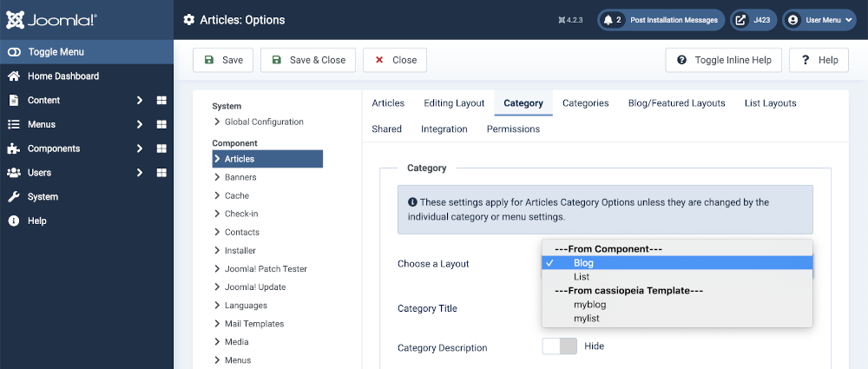Screen dimensions: 868x369
Task: Switch to the Articles tab
Action: (x=388, y=103)
